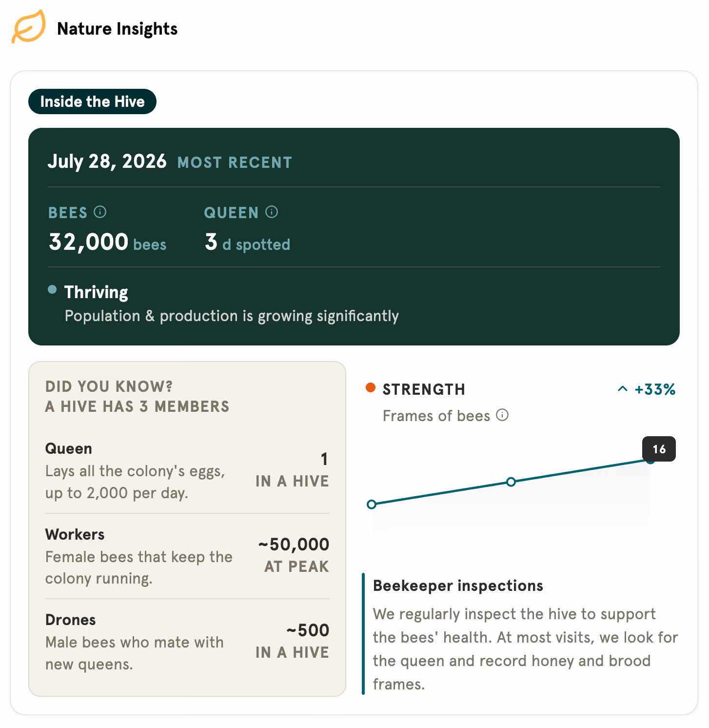Select the Workers row in hive members
Viewport: 709px width, 728px height.
187,556
